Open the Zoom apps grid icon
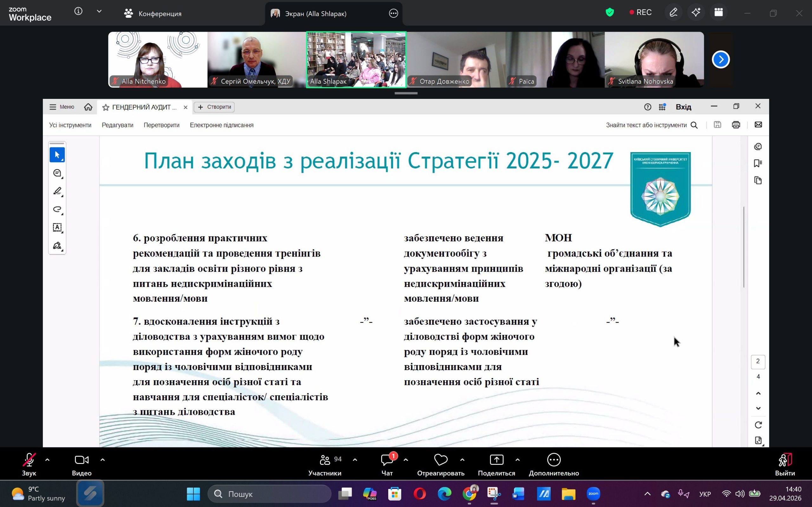 718,13
